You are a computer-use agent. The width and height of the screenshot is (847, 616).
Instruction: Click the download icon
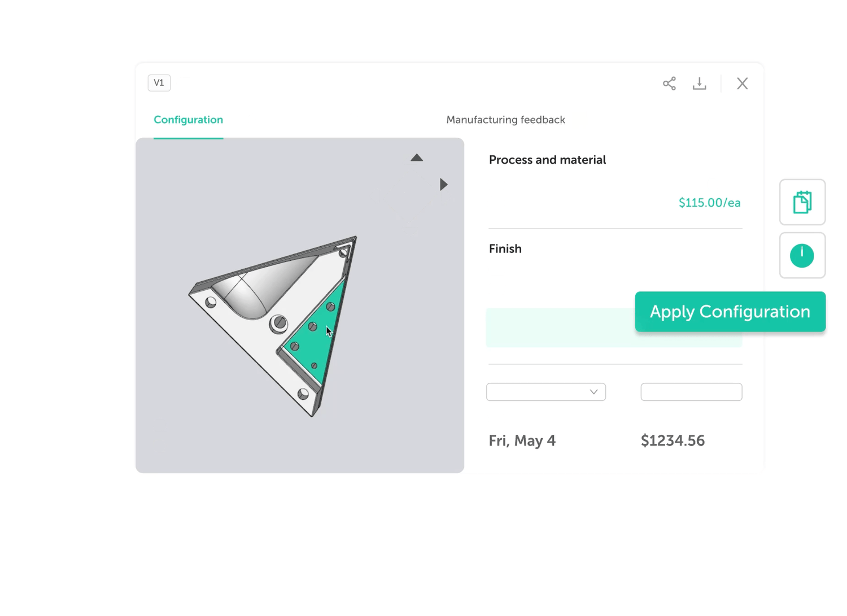tap(699, 84)
